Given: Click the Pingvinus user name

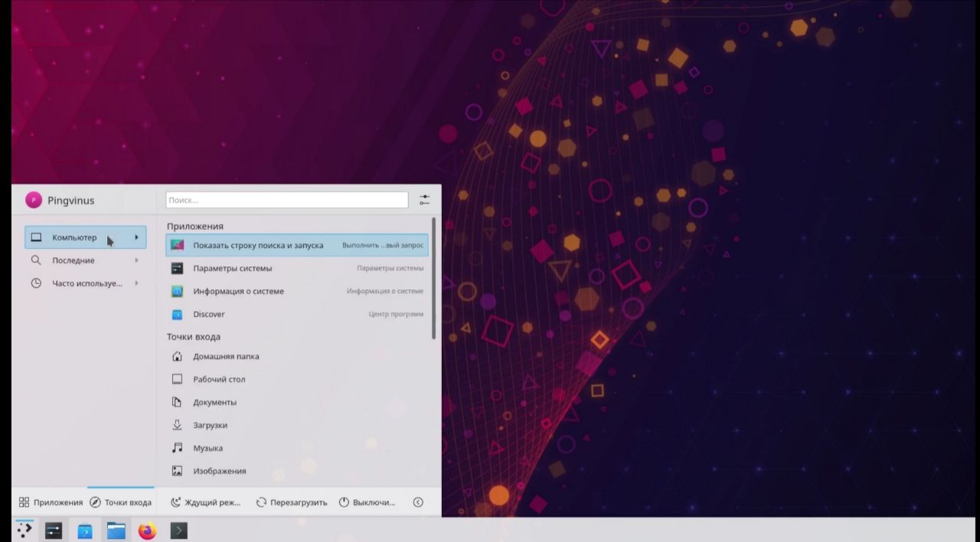Looking at the screenshot, I should click(x=70, y=201).
